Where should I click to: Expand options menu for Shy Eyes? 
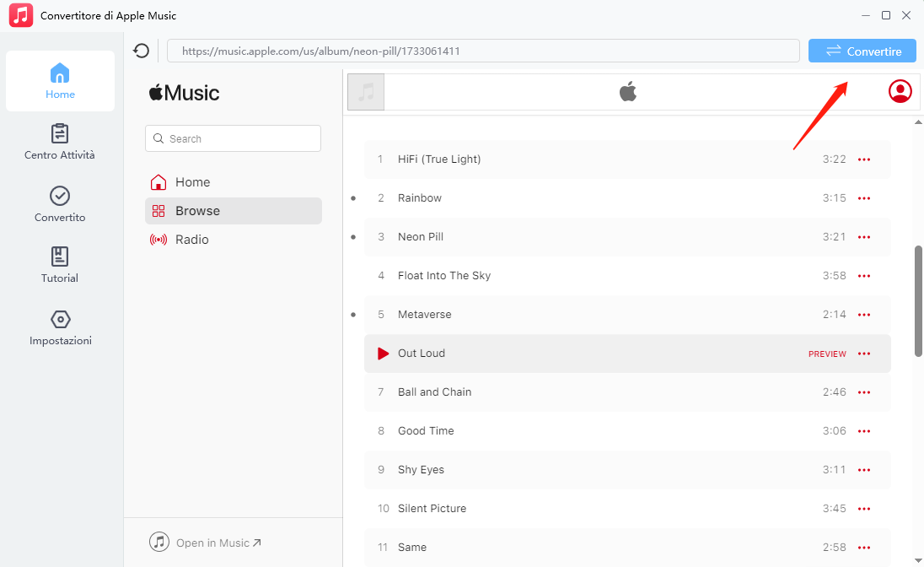coord(863,470)
